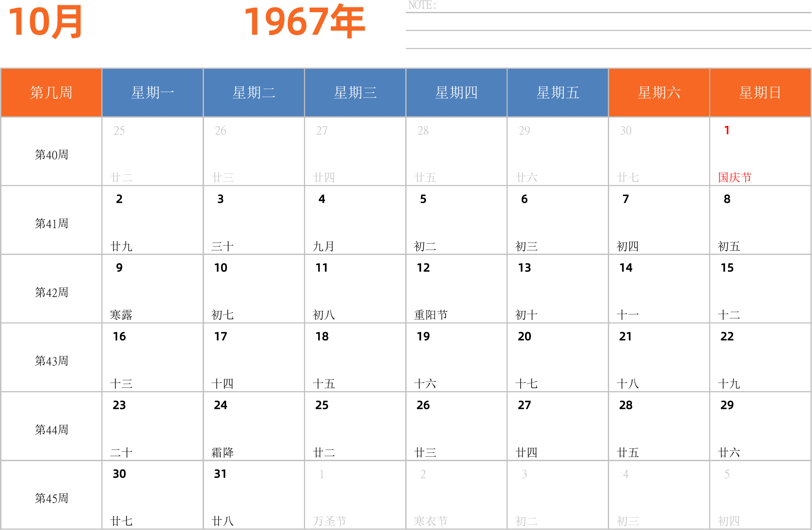The width and height of the screenshot is (812, 530).
Task: Select greyed date 25 in week 40
Action: point(119,130)
